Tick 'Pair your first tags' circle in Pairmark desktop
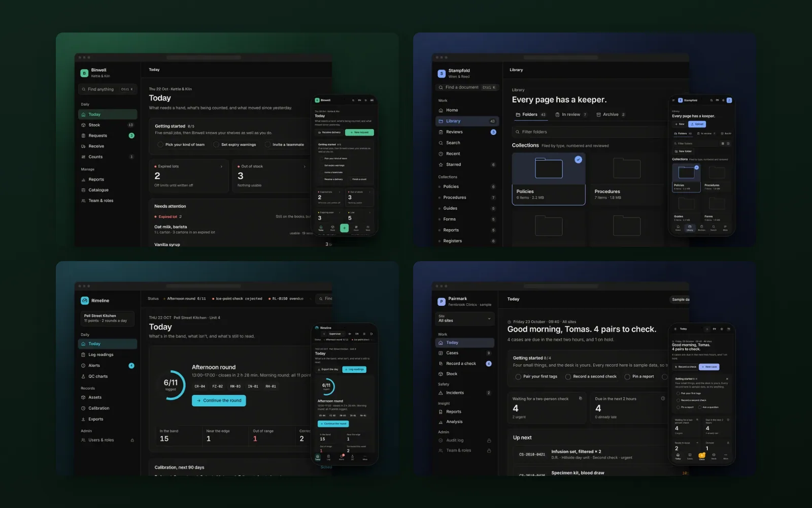The height and width of the screenshot is (508, 812). [518, 377]
